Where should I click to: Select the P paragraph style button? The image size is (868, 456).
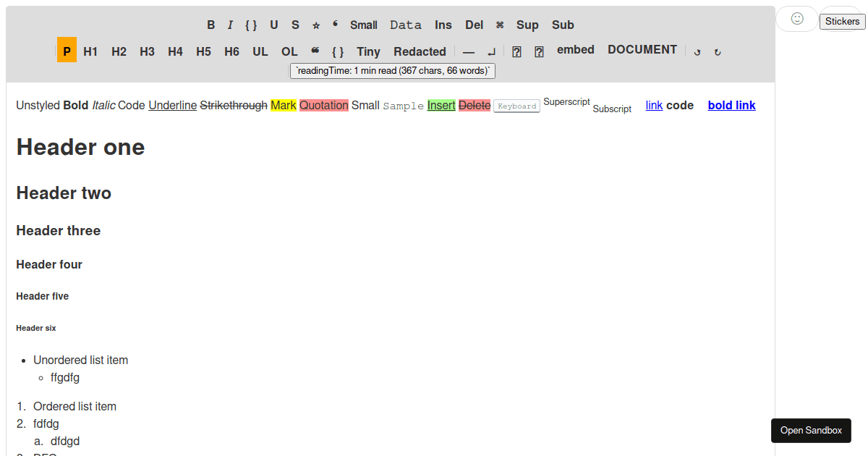(67, 51)
